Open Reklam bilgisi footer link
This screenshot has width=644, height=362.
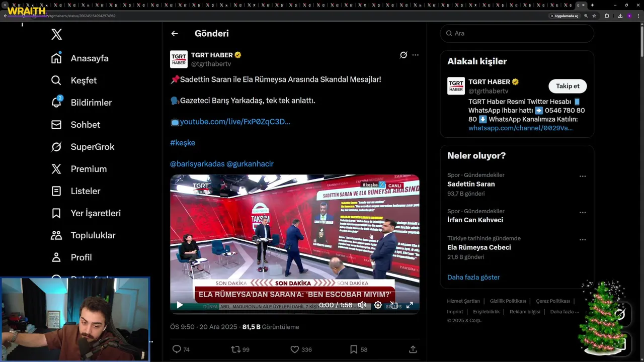coord(525,312)
